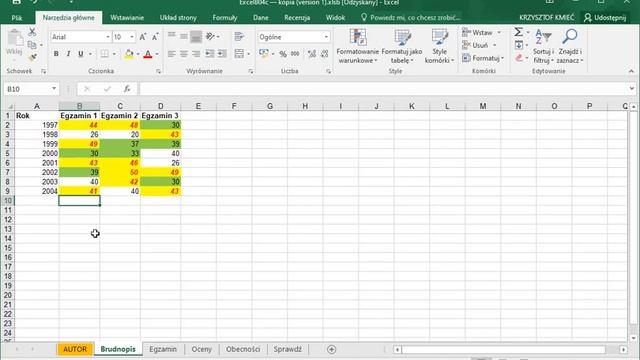This screenshot has width=640, height=360.
Task: Open Formatowanie warunkowe conditional formatting
Action: [x=358, y=46]
